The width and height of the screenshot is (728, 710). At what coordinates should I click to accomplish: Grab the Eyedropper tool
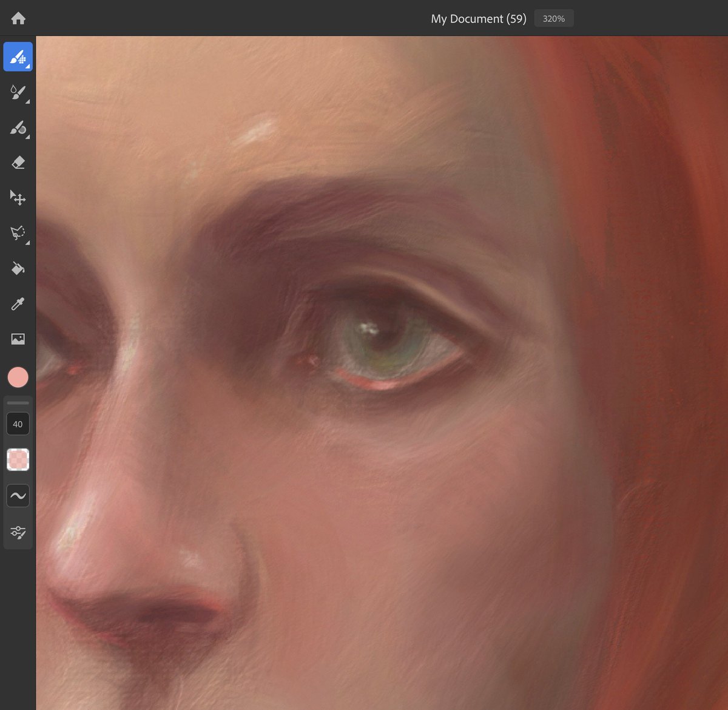tap(18, 304)
